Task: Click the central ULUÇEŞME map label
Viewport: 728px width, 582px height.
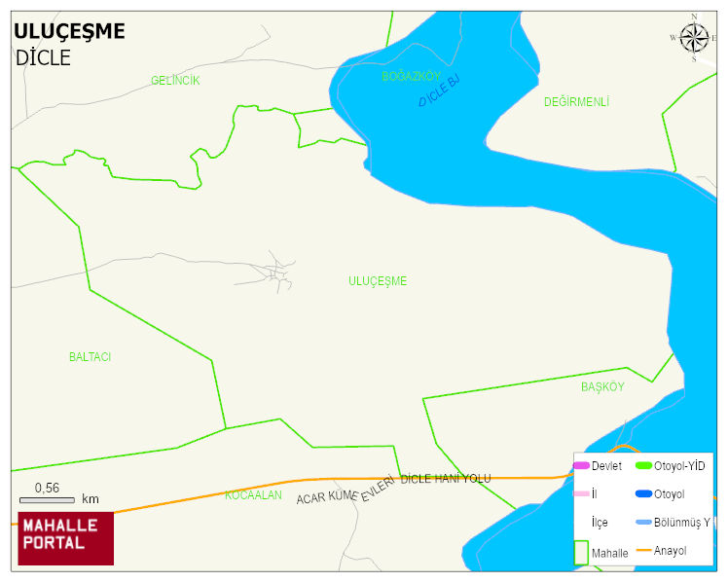Action: click(x=378, y=281)
